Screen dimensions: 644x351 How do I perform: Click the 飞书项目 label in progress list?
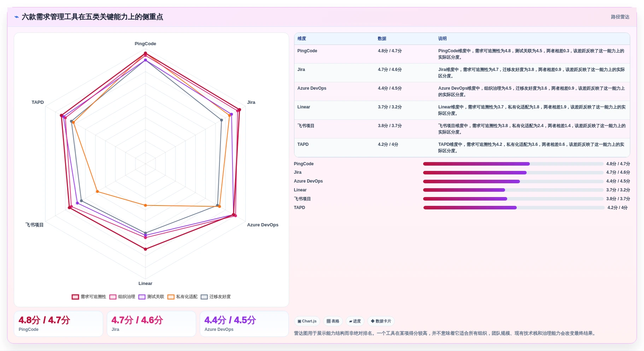point(302,199)
